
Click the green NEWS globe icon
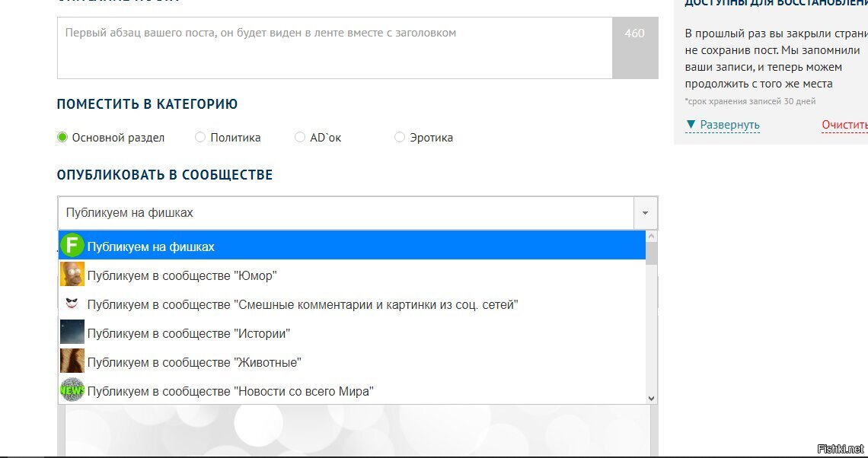[72, 390]
